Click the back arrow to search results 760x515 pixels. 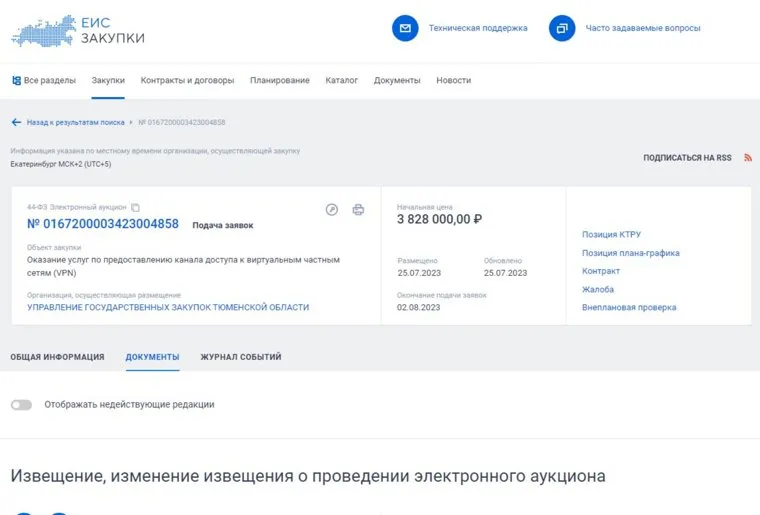[x=16, y=122]
